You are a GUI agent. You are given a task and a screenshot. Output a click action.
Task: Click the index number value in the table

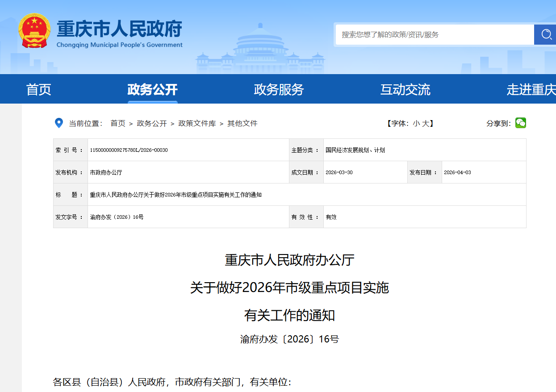click(129, 150)
